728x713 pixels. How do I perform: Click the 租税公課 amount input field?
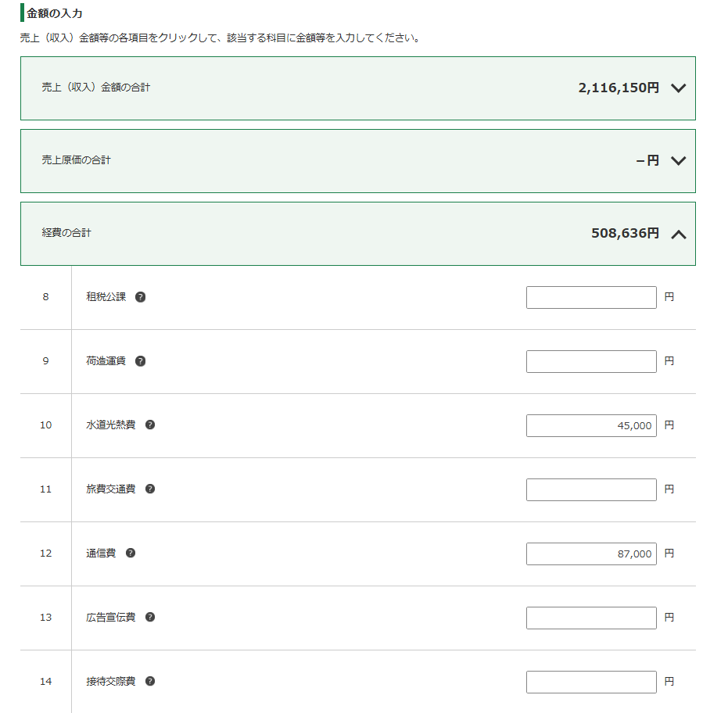tap(591, 298)
